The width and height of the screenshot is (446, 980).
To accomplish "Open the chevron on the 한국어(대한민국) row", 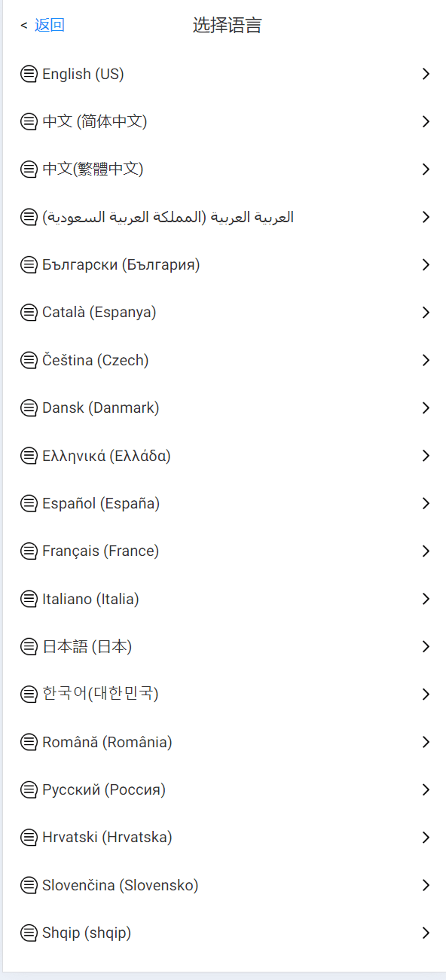I will coord(426,694).
